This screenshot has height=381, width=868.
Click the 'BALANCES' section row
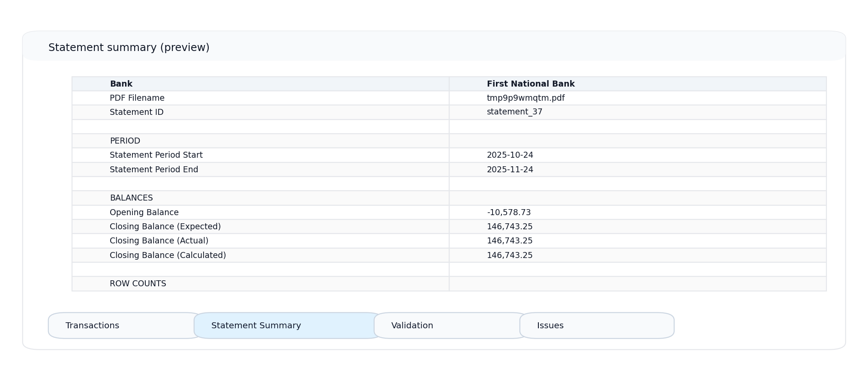[x=449, y=198]
